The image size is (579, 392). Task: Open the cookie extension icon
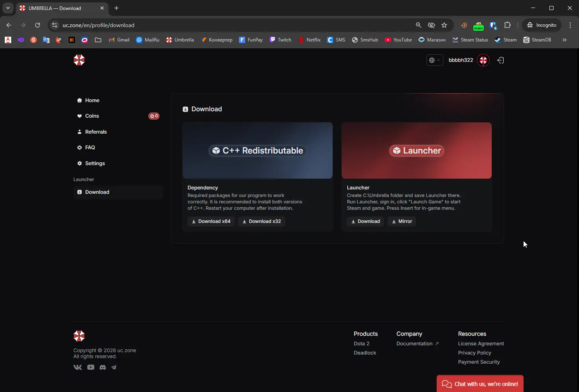[x=464, y=25]
